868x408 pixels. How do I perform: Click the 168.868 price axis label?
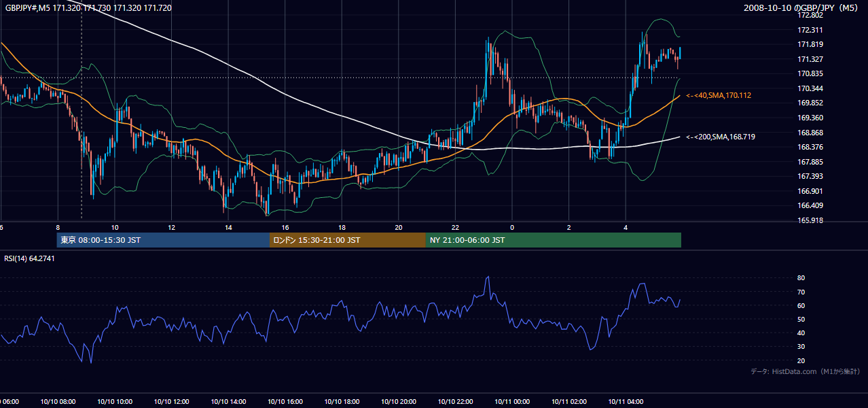[810, 133]
